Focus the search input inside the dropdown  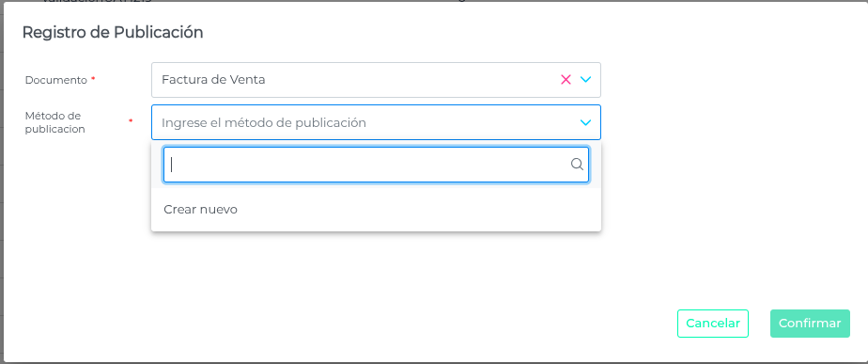coord(376,165)
